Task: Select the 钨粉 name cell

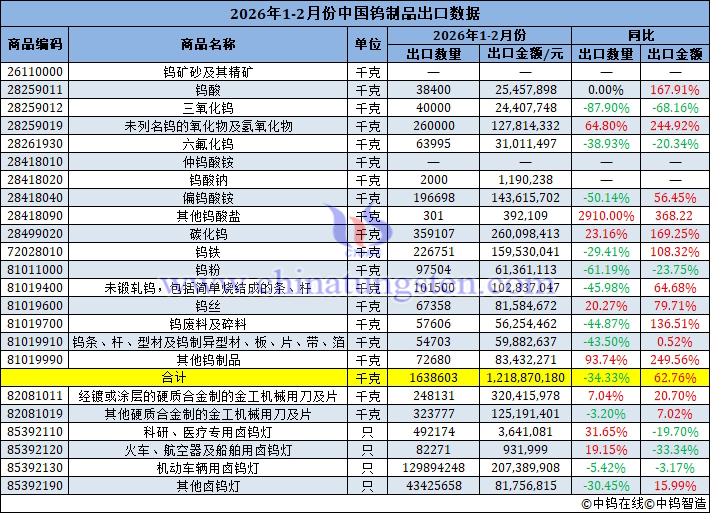Action: click(208, 270)
